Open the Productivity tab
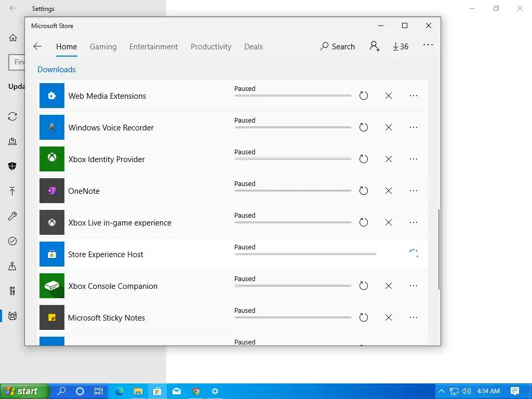Screen dimensions: 532x399 pyautogui.click(x=211, y=46)
